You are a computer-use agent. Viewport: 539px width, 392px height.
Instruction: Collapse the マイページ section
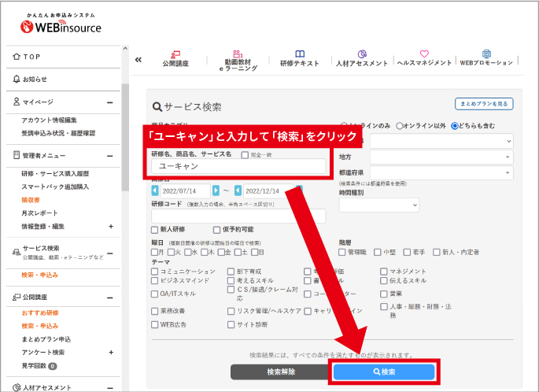click(x=110, y=102)
